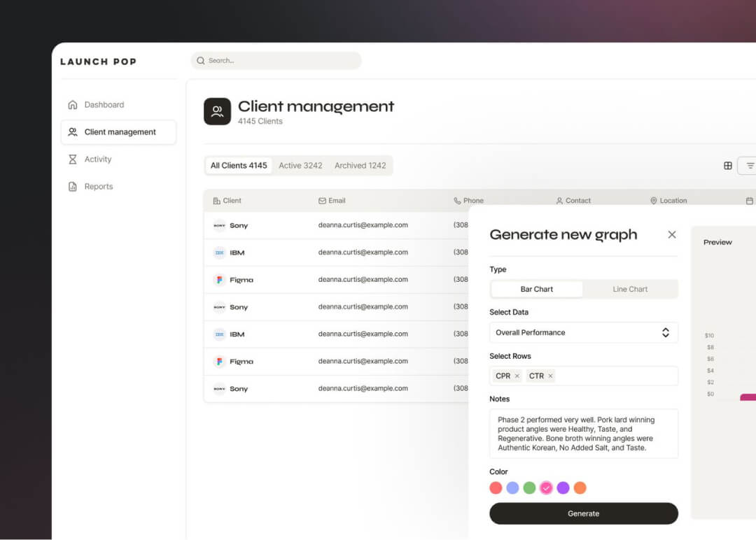Click the envelope icon beside Email header
This screenshot has width=756, height=540.
[x=322, y=201]
